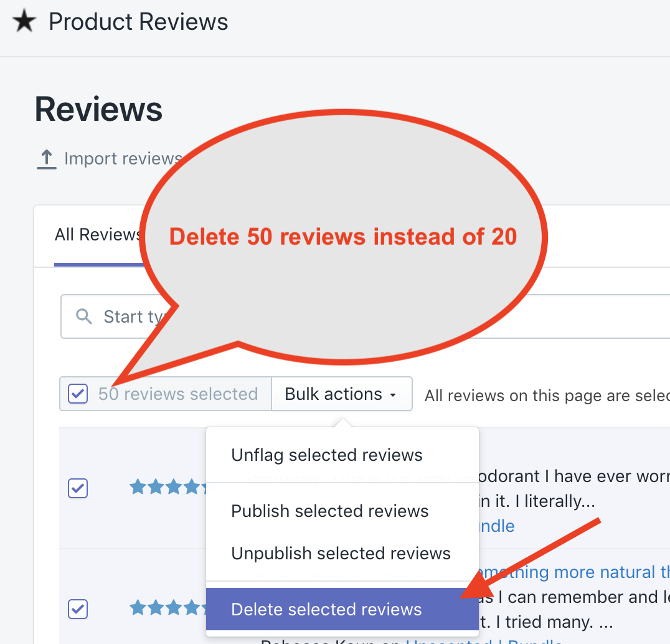Choose Publish selected reviews
670x644 pixels.
(342, 511)
